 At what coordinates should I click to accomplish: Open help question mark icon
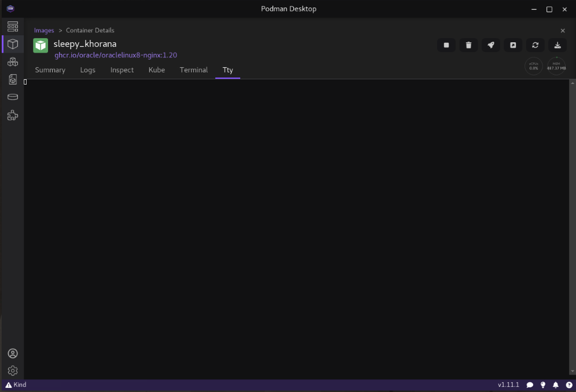pyautogui.click(x=569, y=385)
